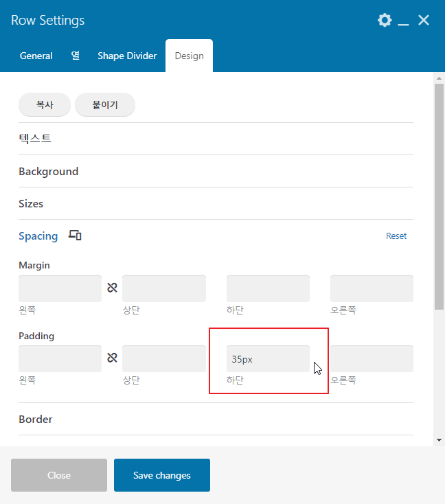The image size is (445, 504).
Task: Click the Row Settings title text
Action: pyautogui.click(x=47, y=20)
